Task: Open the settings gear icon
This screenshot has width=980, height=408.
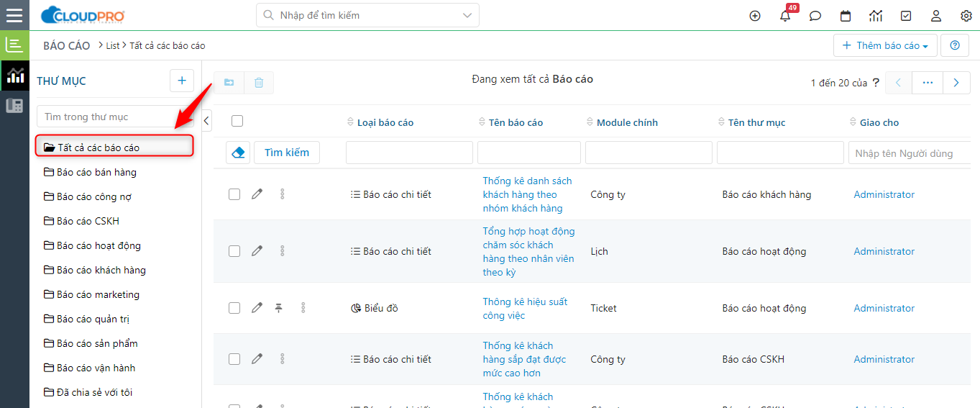Action: coord(966,16)
